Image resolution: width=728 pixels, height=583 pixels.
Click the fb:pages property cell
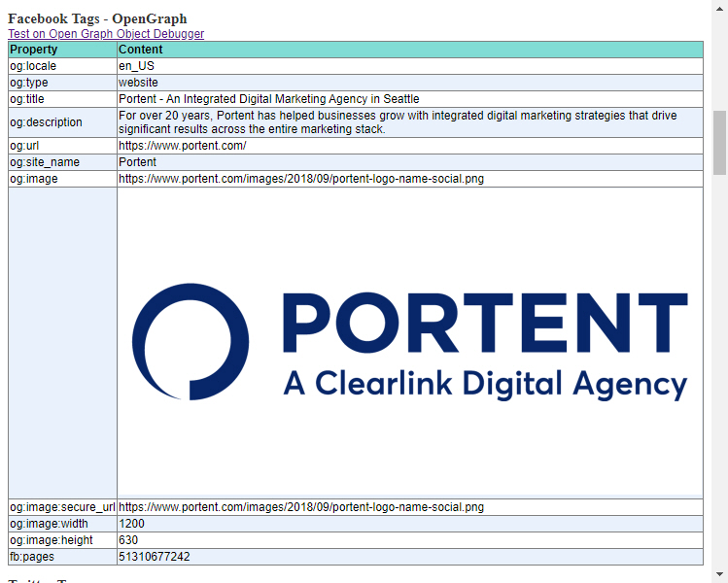tap(62, 557)
